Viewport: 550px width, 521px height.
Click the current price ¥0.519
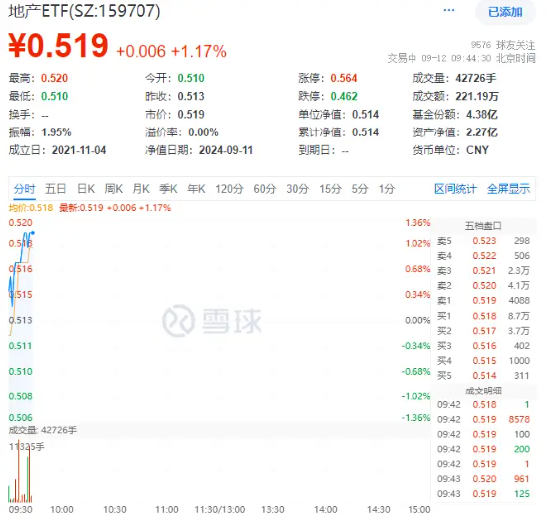pos(58,46)
